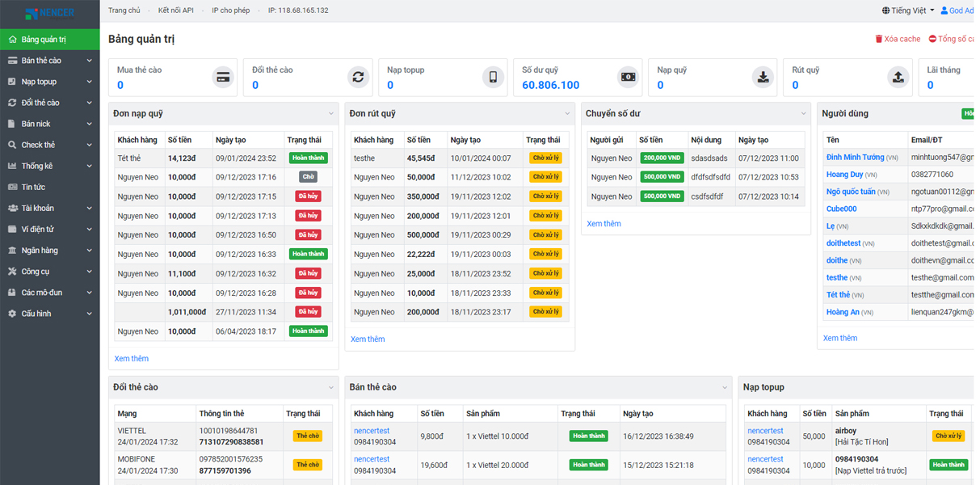This screenshot has width=980, height=485.
Task: Click the Chờ status badge in Đơn nạp quỹ
Action: pos(308,177)
